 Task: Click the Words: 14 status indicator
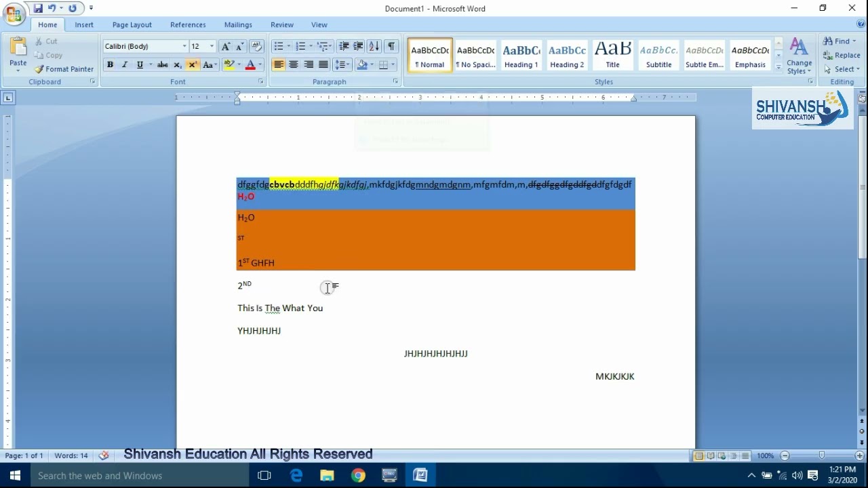(x=71, y=455)
